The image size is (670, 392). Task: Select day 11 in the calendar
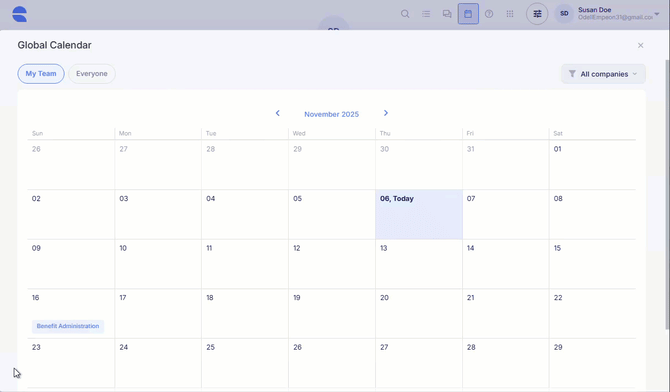245,264
